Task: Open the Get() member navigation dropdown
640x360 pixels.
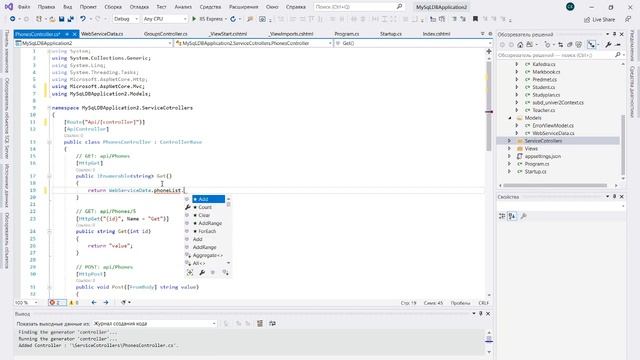Action: point(413,43)
